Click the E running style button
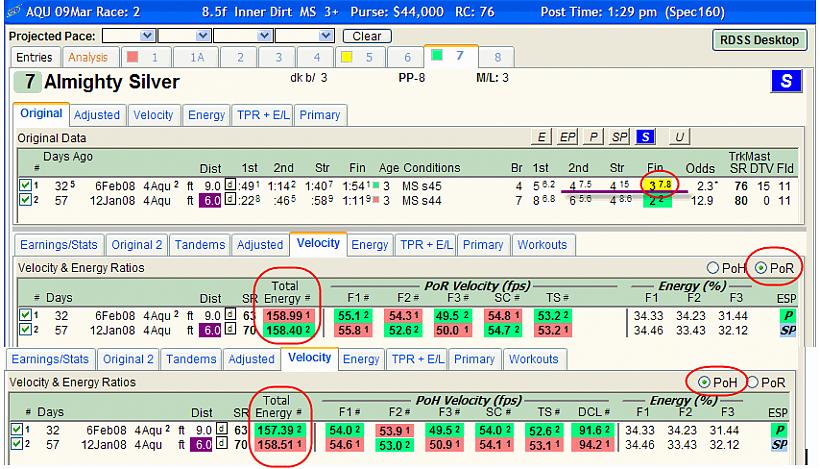820x469 pixels. (x=541, y=137)
